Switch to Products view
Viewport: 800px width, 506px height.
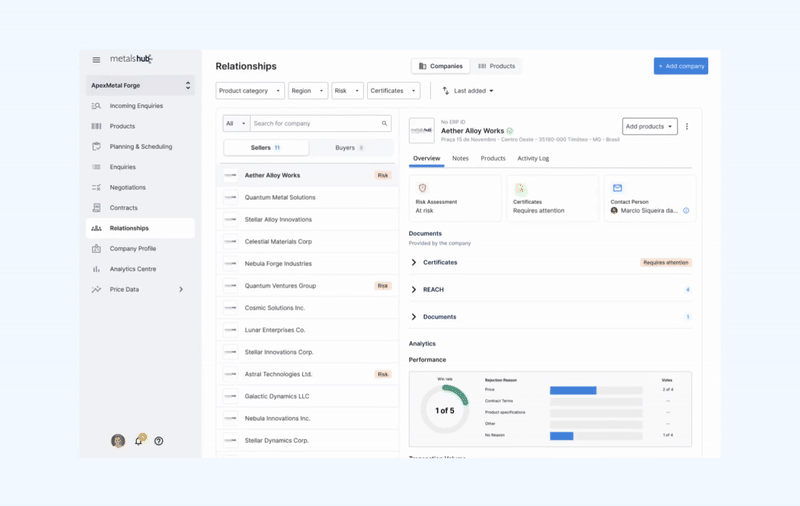coord(496,66)
